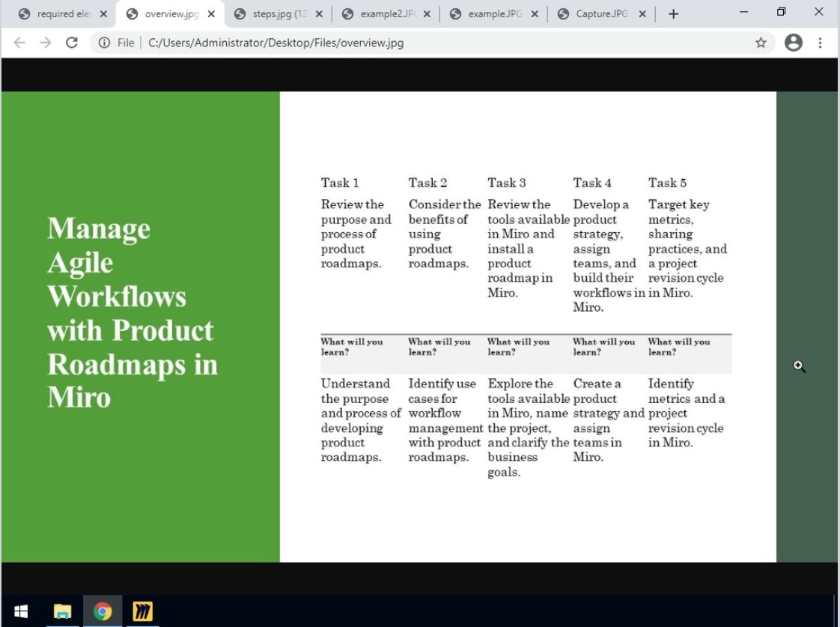
Task: Click 'Target key metrics, sharing practices' text
Action: pyautogui.click(x=687, y=248)
